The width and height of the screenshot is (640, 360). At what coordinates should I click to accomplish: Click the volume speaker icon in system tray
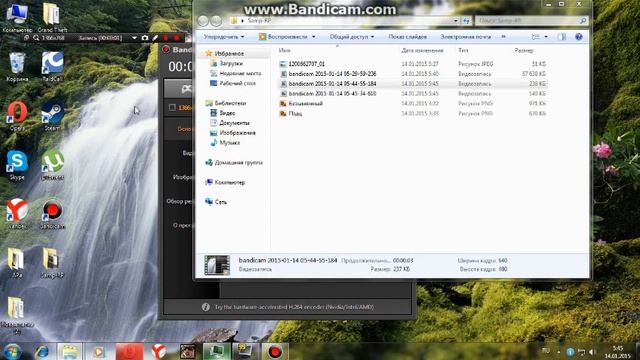click(x=592, y=351)
